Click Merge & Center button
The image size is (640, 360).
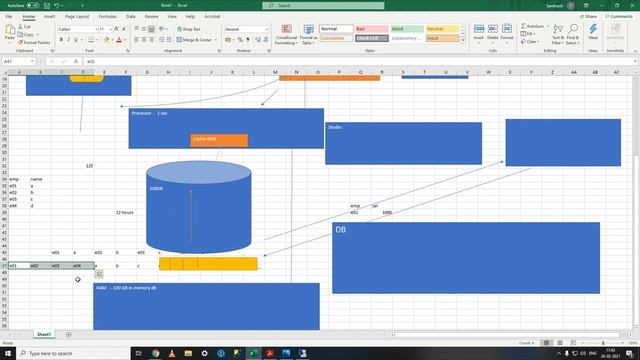[x=194, y=40]
